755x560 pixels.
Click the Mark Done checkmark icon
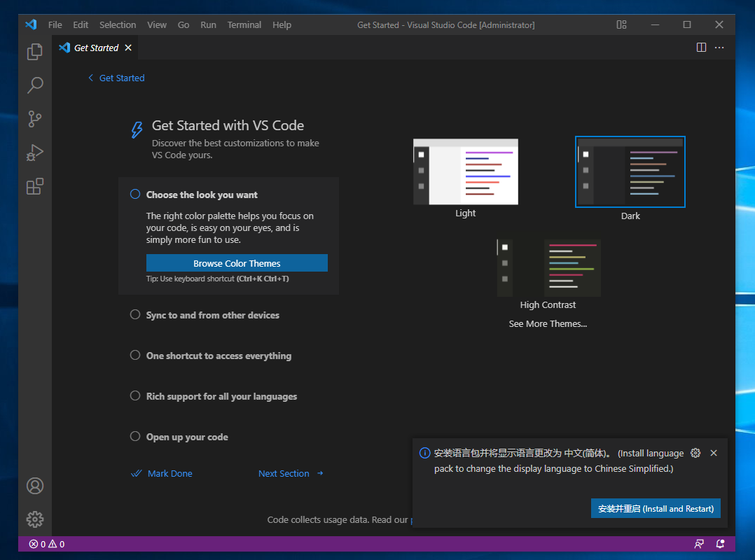(137, 473)
